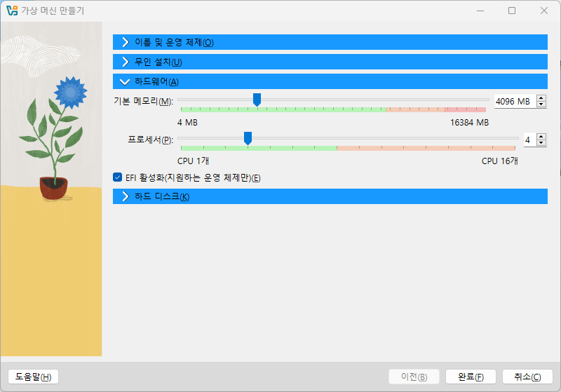Click the 4 MB minimum memory label
The height and width of the screenshot is (392, 561).
click(187, 123)
